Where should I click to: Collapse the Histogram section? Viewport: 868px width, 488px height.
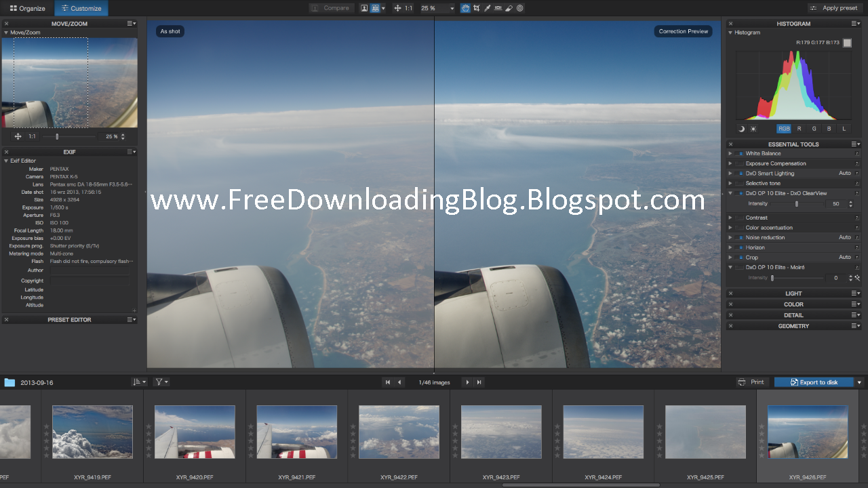730,33
